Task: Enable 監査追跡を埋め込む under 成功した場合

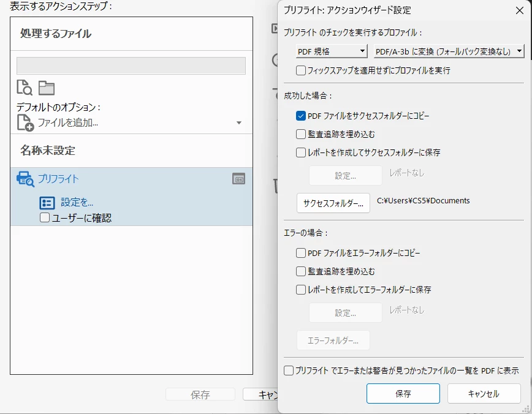Action: (x=300, y=134)
